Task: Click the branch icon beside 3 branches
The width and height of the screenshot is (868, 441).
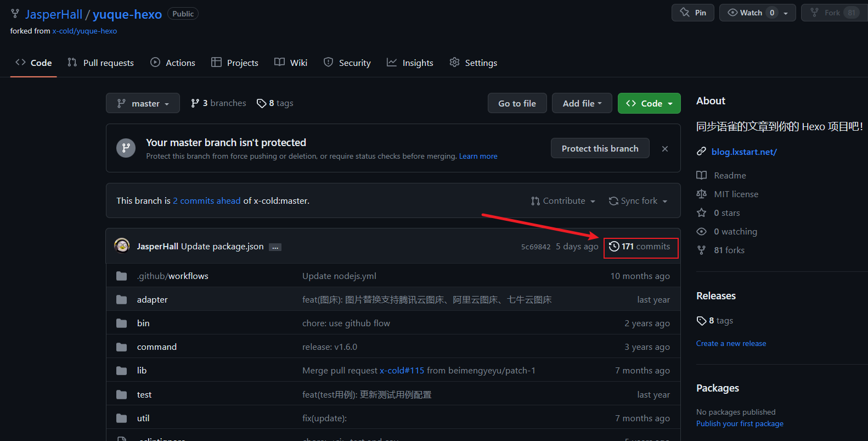Action: click(x=195, y=103)
